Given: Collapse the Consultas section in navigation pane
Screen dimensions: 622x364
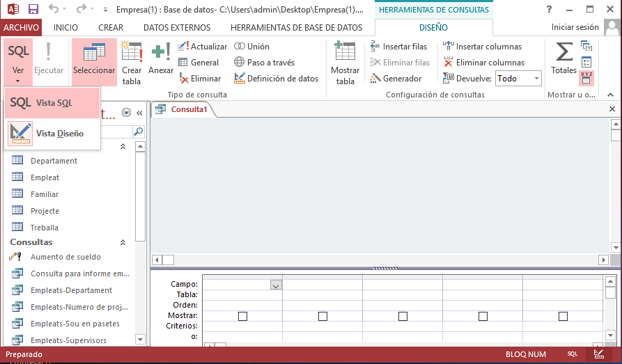Looking at the screenshot, I should tap(123, 242).
